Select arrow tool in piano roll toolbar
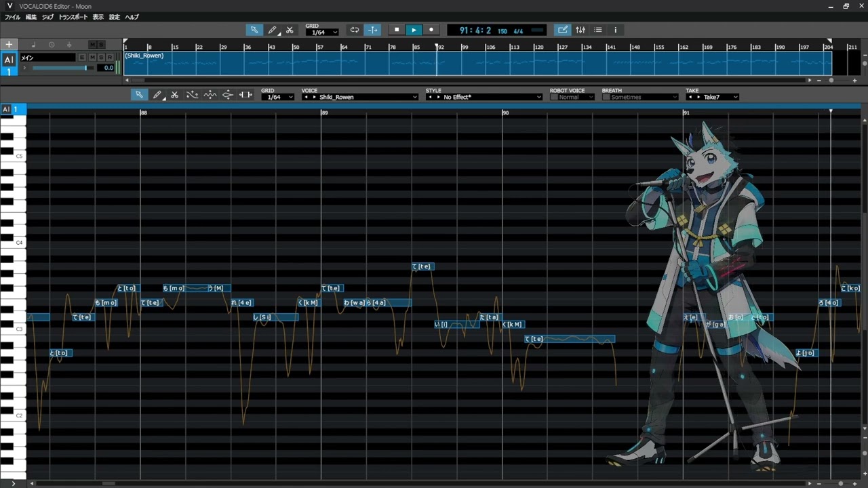Screen dimensions: 868x488 (x=139, y=95)
